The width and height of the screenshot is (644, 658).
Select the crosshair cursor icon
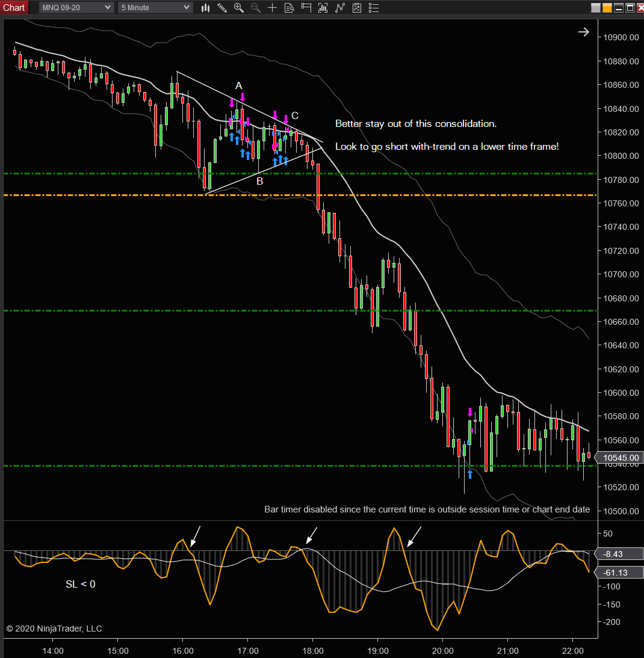point(273,8)
